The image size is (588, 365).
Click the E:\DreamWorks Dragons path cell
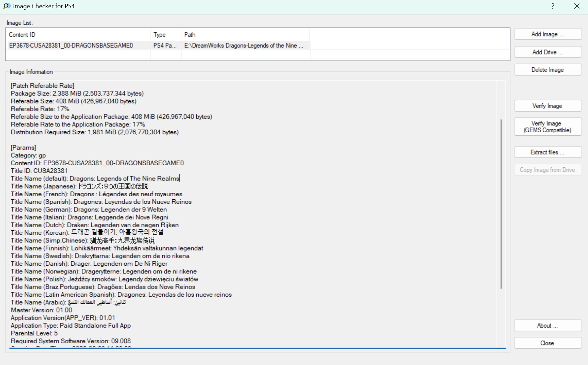[x=244, y=45]
